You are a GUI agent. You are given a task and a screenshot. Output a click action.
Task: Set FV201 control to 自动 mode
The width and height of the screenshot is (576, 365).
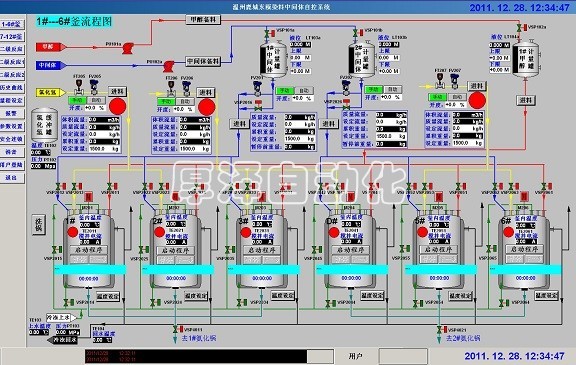pos(304,90)
